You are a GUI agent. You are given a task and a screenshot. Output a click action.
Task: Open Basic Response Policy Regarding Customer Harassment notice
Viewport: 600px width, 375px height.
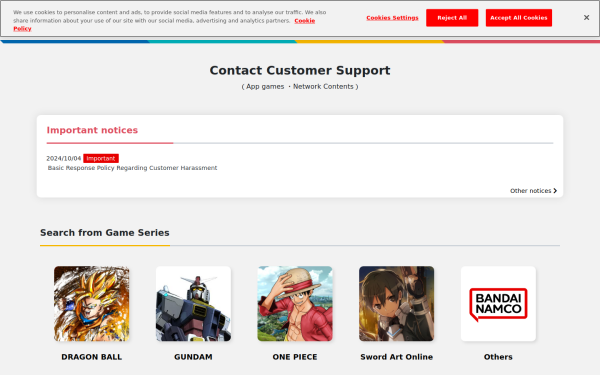pos(132,168)
